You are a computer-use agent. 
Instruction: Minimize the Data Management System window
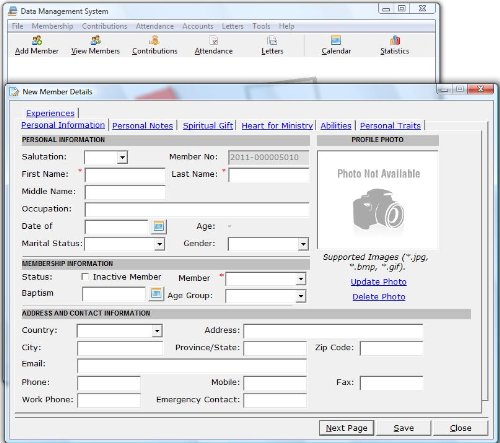pyautogui.click(x=386, y=9)
